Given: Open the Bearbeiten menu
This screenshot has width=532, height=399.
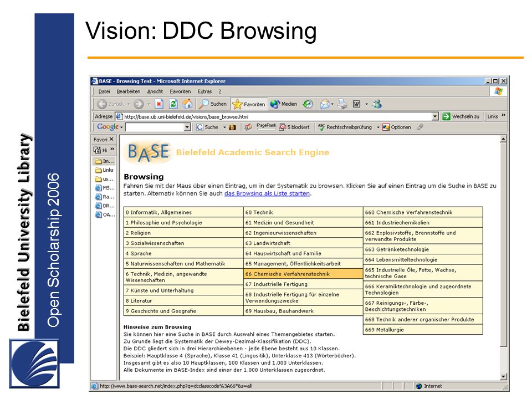Looking at the screenshot, I should (x=128, y=91).
